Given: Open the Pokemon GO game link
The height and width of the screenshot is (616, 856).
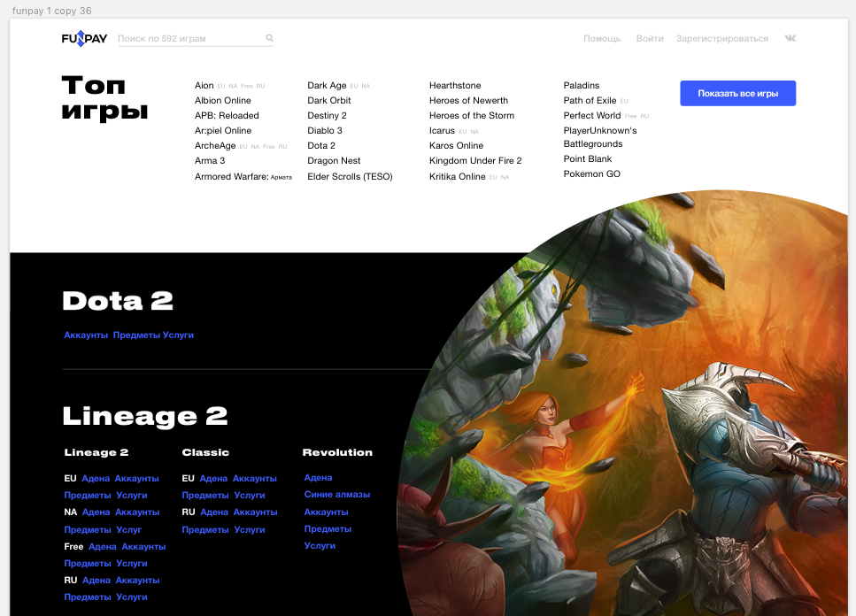Looking at the screenshot, I should coord(591,174).
